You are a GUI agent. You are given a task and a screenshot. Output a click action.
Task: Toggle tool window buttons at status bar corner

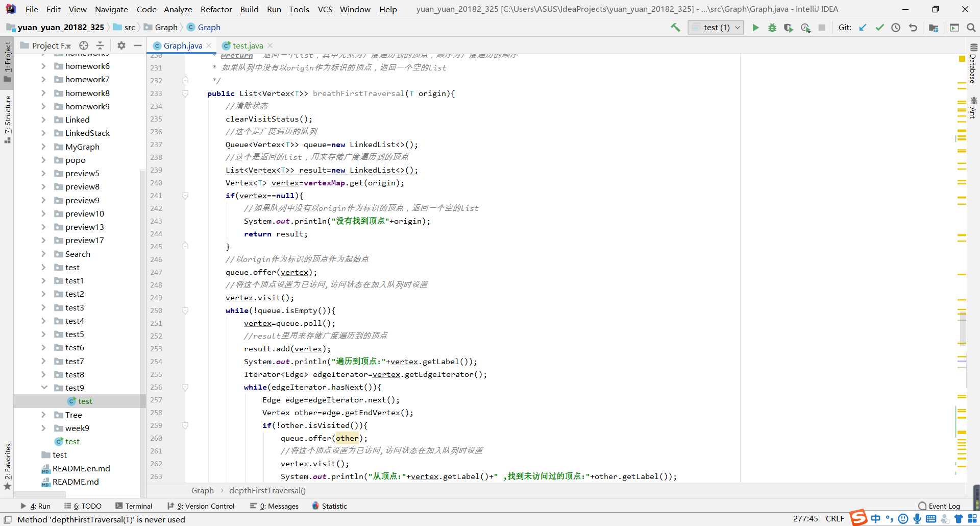pos(8,519)
